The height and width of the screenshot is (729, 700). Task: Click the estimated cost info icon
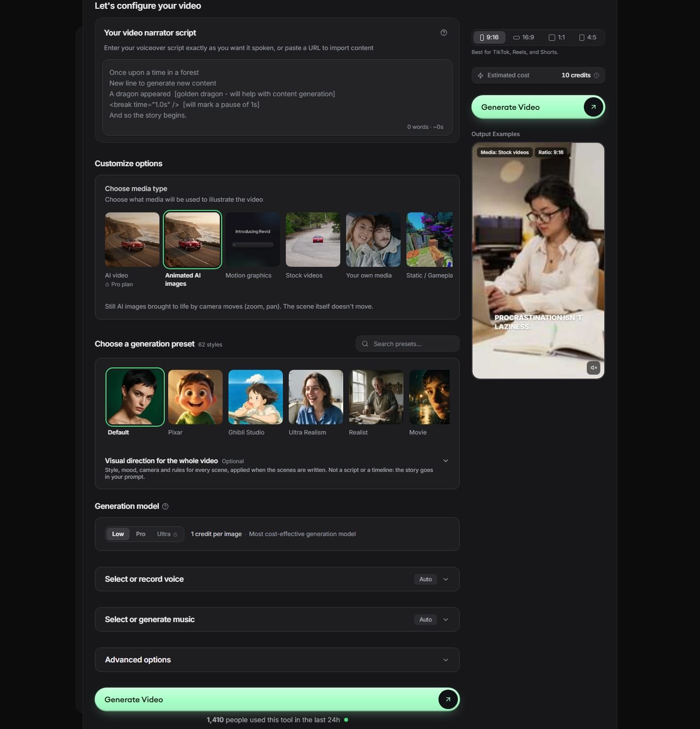596,75
